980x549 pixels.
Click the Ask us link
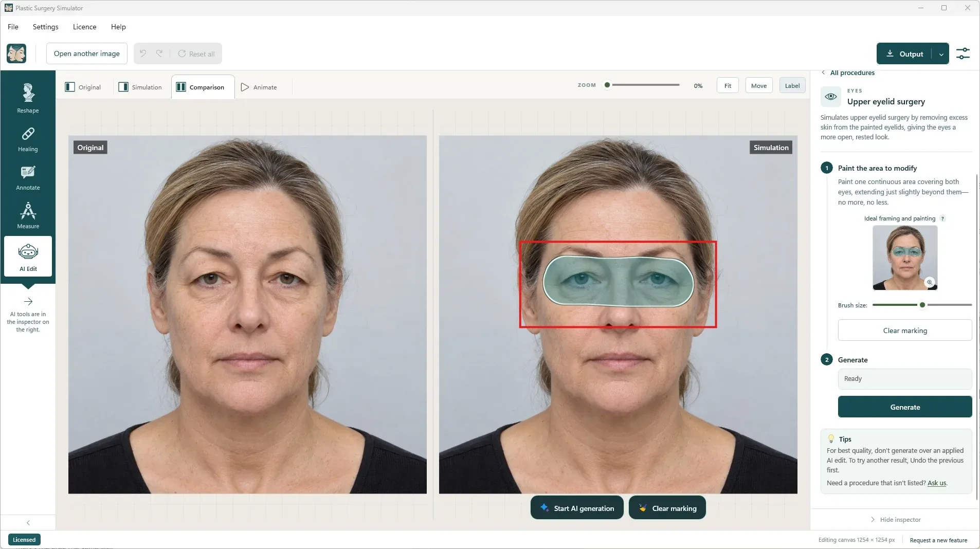(937, 483)
